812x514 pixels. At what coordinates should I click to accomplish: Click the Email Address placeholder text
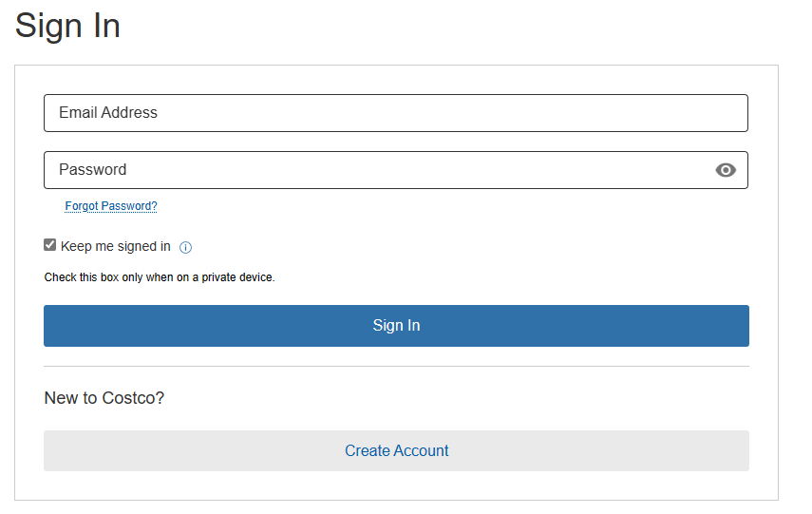(x=108, y=113)
